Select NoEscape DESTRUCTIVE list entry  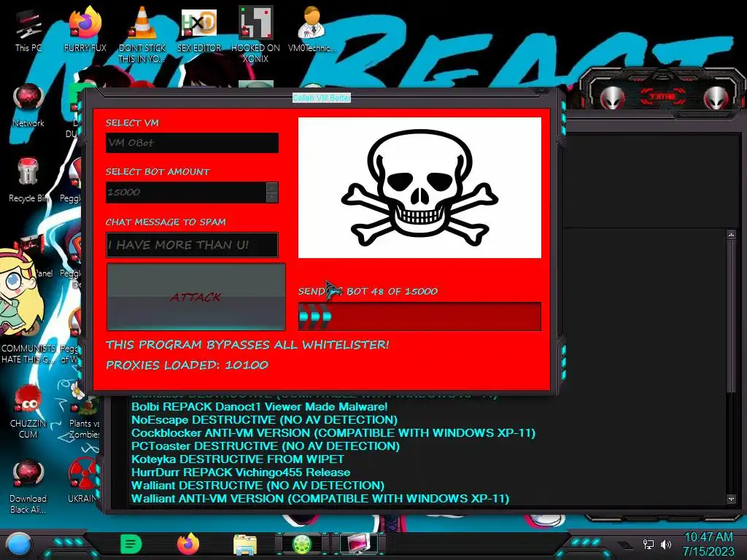coord(264,419)
